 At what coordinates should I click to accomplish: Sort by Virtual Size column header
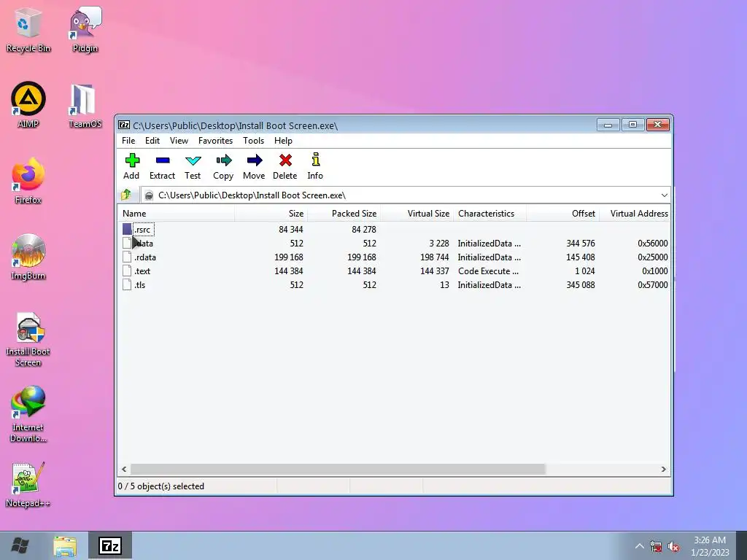click(417, 214)
